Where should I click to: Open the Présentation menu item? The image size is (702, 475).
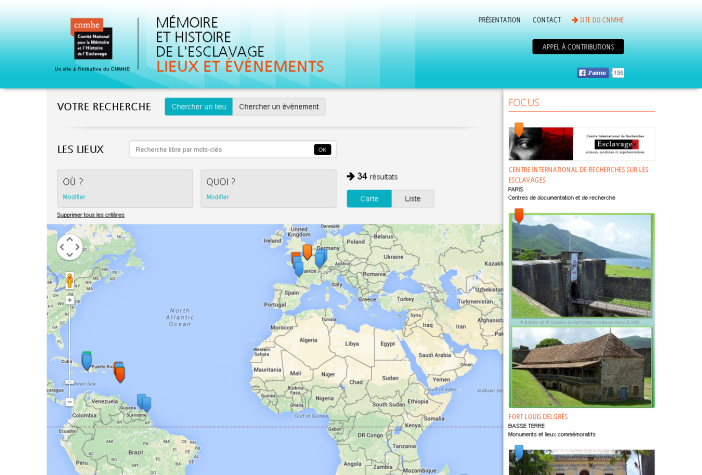(499, 20)
